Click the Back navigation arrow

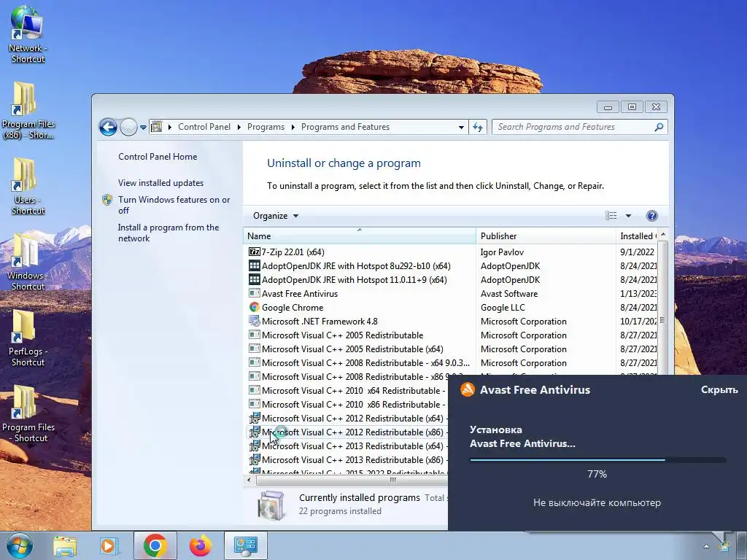click(x=108, y=127)
